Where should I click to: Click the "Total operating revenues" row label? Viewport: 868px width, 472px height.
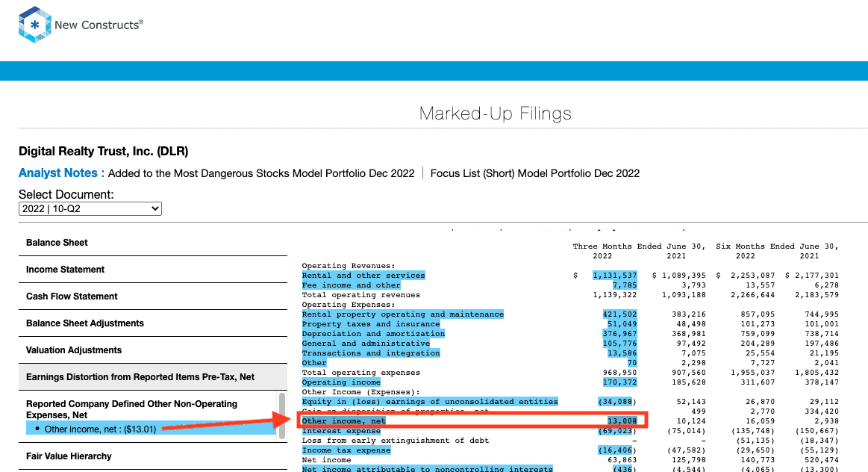coord(361,295)
